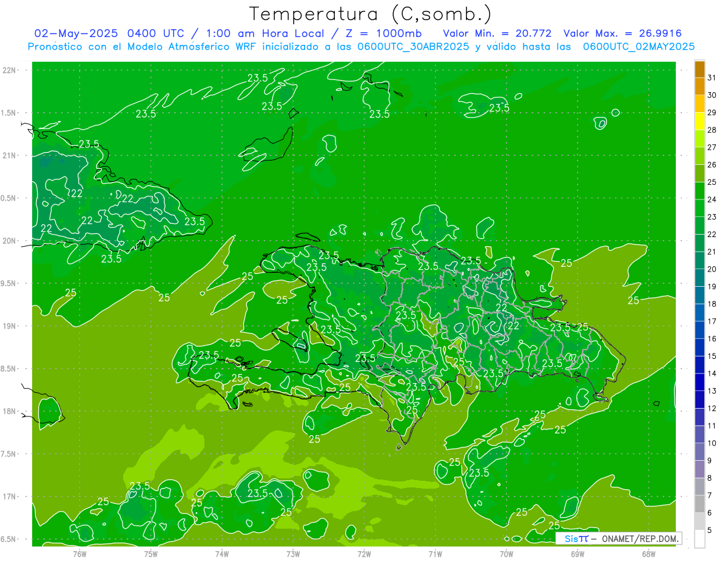This screenshot has height=562, width=728.
Task: Click the yellow legend swatch between 28 and 29
Action: pyautogui.click(x=700, y=121)
